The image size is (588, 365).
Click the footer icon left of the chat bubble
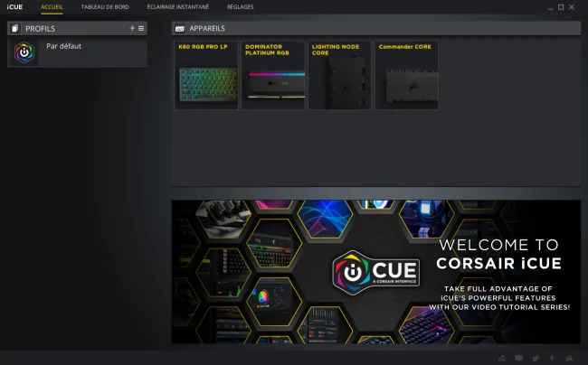[x=502, y=359]
